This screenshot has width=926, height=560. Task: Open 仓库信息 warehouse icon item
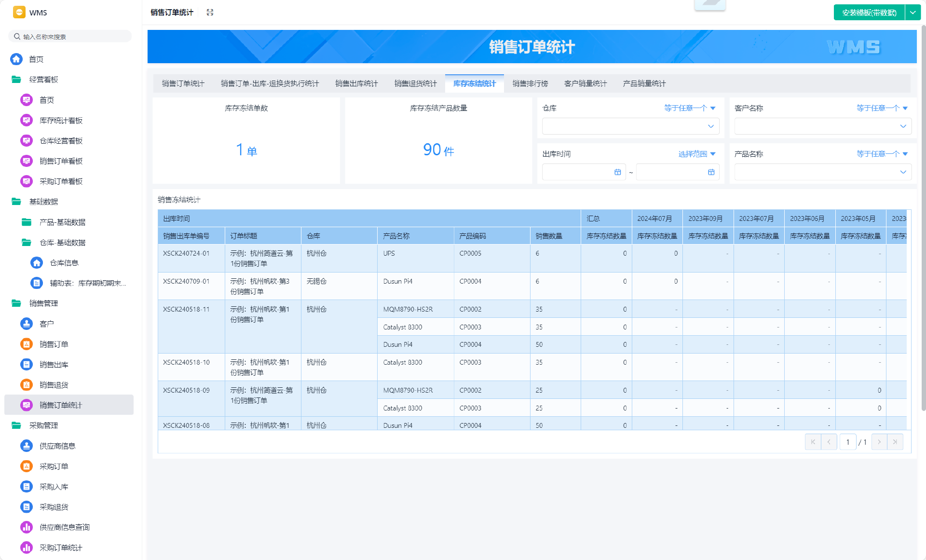(37, 263)
